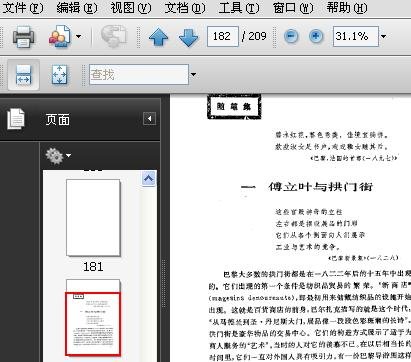This screenshot has width=411, height=362.
Task: Open the 工具(T) menu
Action: (x=239, y=7)
